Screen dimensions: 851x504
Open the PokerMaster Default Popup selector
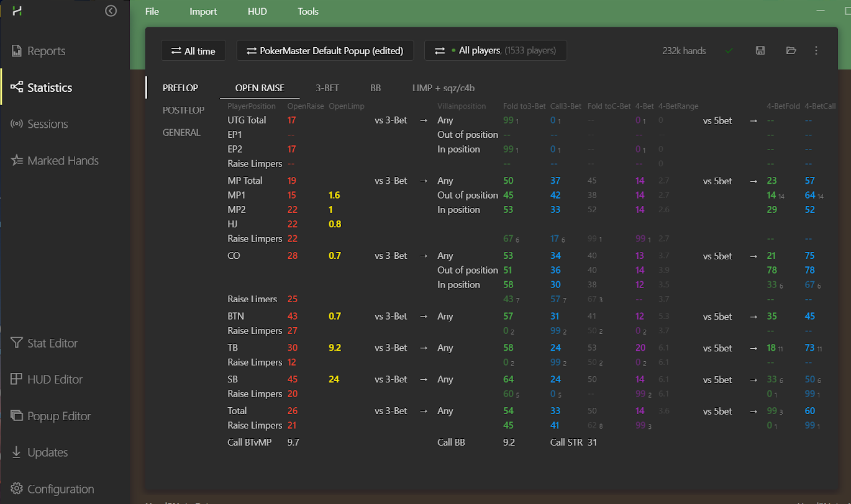pos(325,51)
